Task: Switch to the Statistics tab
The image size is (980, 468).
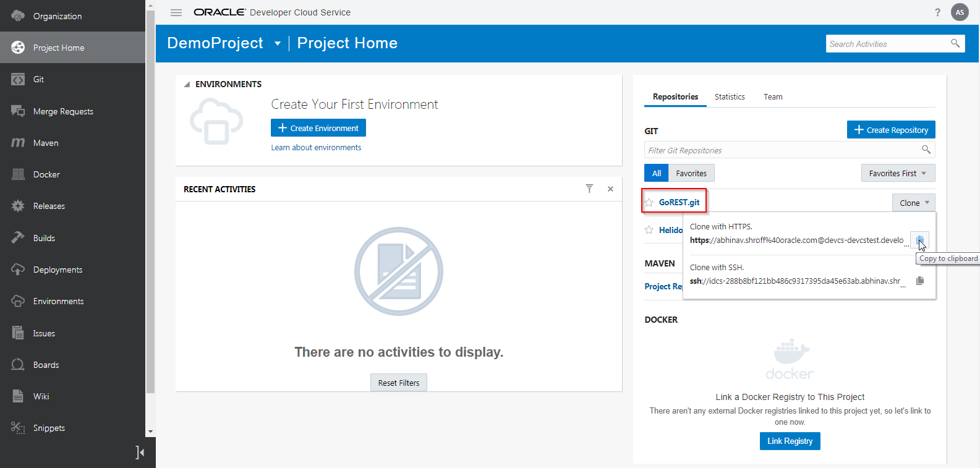Action: 730,97
